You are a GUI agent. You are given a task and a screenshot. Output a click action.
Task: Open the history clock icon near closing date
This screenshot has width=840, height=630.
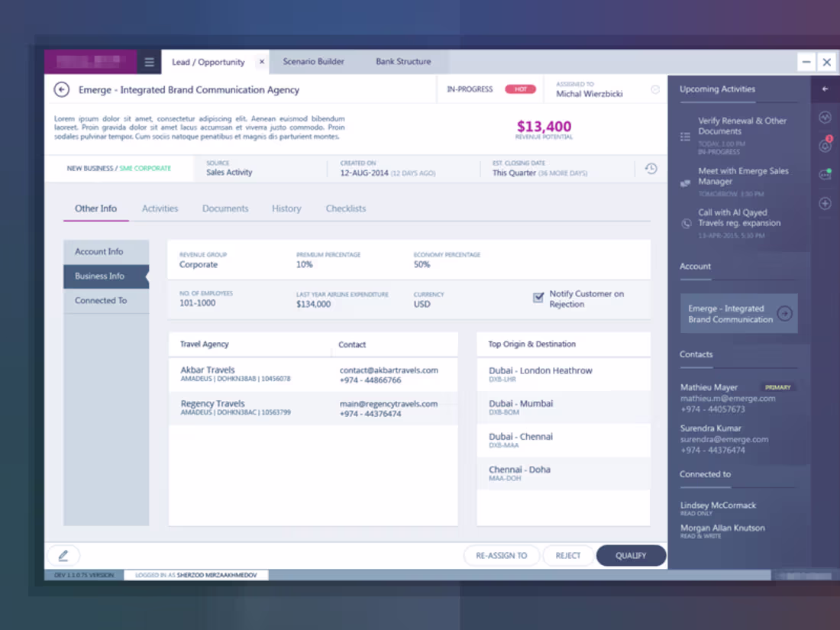tap(650, 169)
